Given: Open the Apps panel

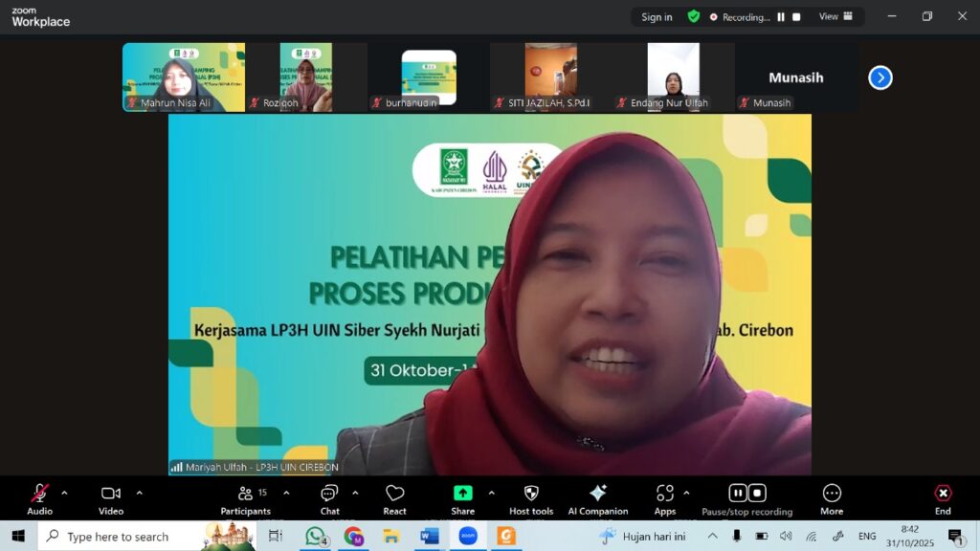Looking at the screenshot, I should pos(665,496).
